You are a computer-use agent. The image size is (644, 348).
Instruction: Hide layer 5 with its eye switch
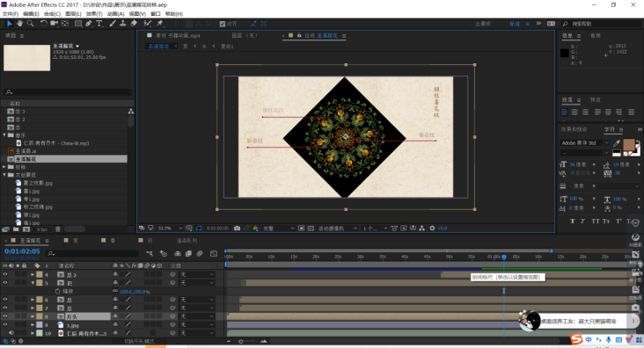pyautogui.click(x=5, y=282)
